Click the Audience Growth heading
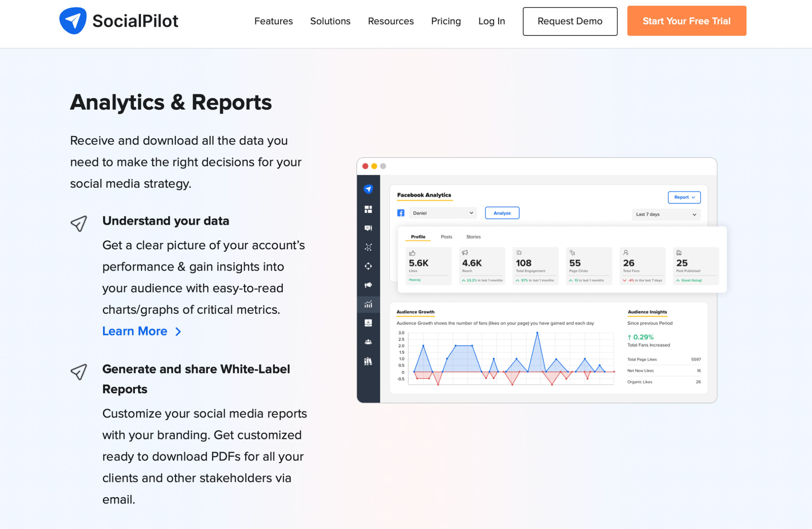The width and height of the screenshot is (812, 529). 415,312
